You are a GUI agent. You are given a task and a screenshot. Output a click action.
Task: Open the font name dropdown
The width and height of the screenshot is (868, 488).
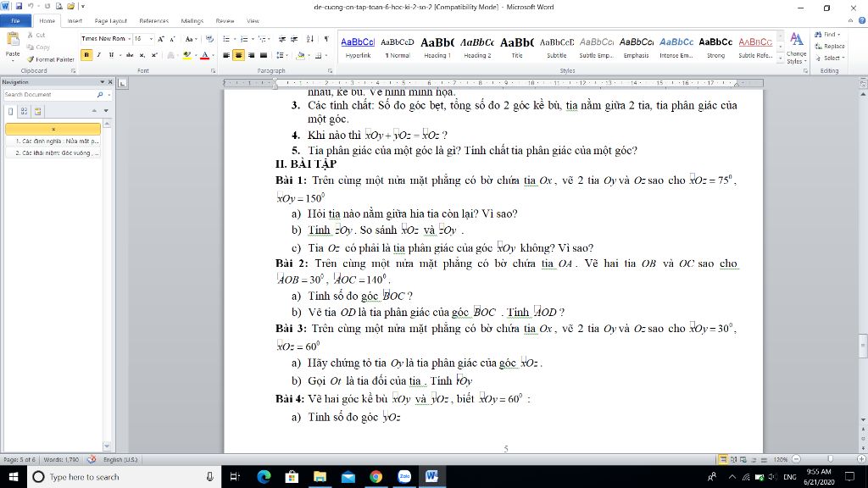[129, 39]
